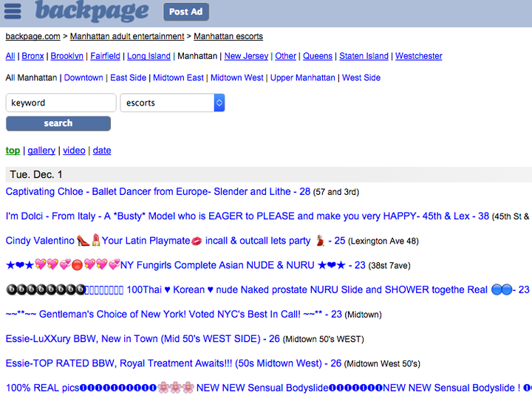Filter by East Side neighborhood
This screenshot has height=401, width=532.
tap(129, 78)
